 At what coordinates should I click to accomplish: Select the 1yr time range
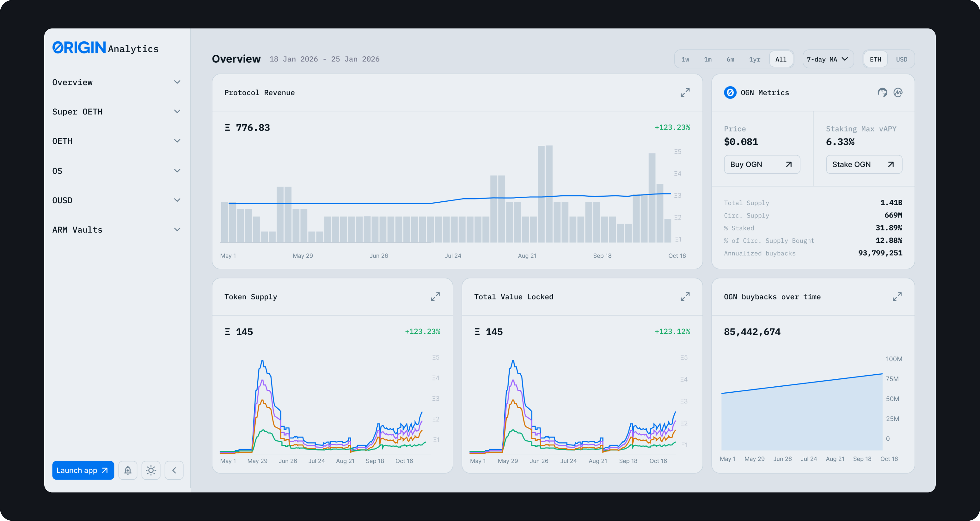pos(754,59)
